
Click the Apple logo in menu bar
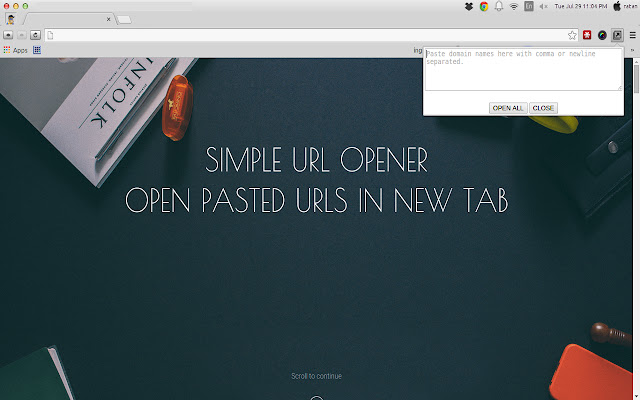coord(617,6)
